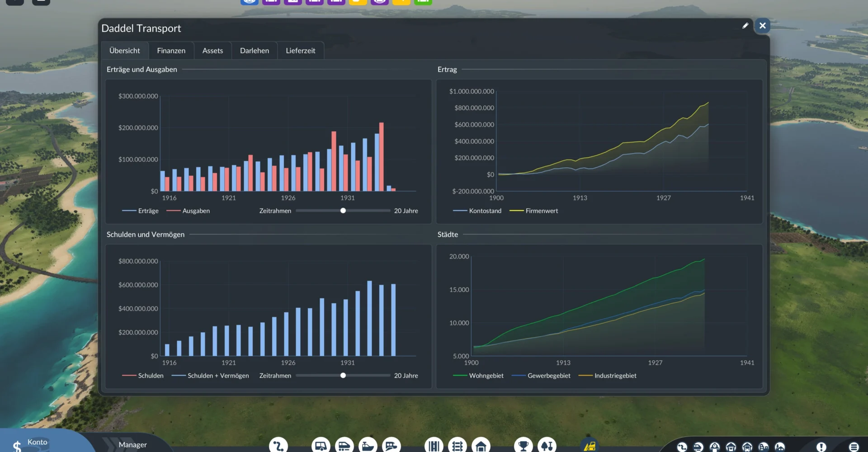This screenshot has height=452, width=868.
Task: Click the Schulden + Vermögen legend entry
Action: tap(210, 376)
